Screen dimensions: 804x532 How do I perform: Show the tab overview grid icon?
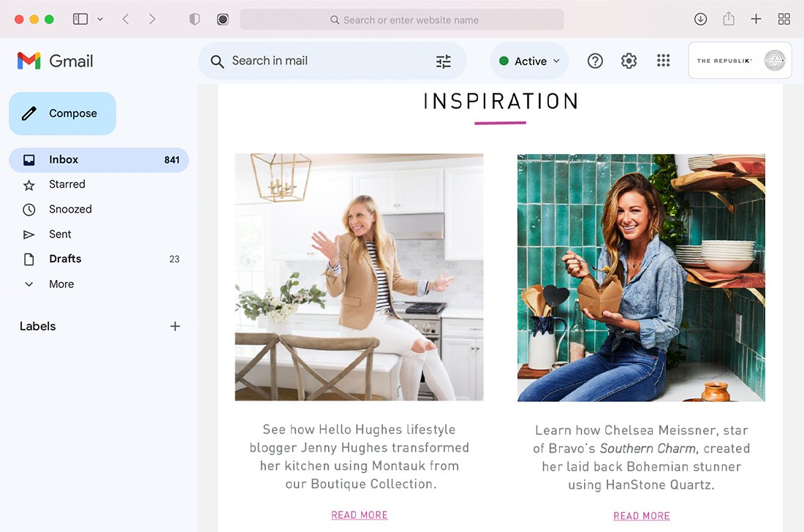[784, 20]
